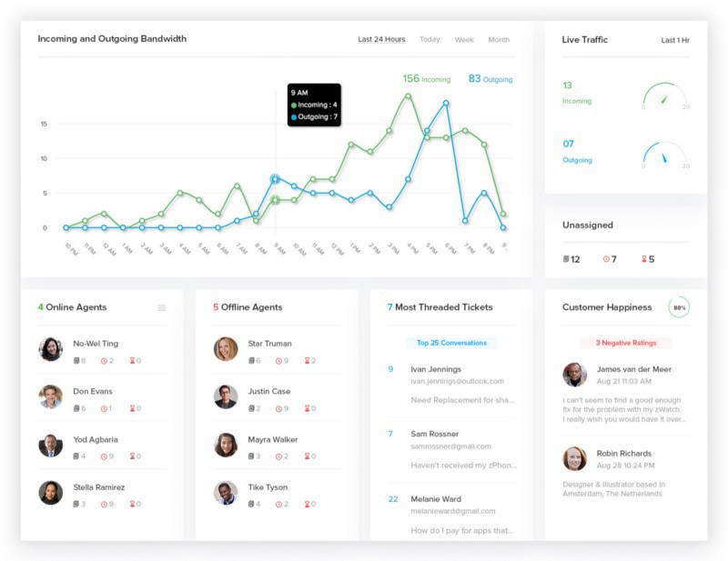Select the Month bandwidth tab

pos(499,40)
